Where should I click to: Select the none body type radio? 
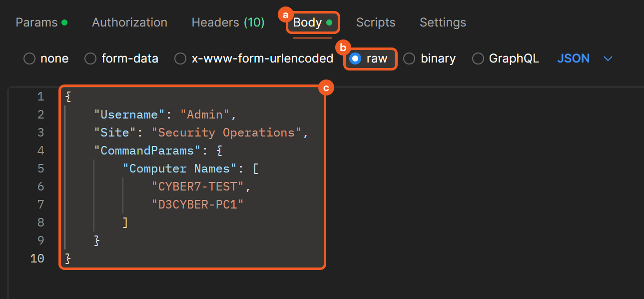tap(29, 58)
